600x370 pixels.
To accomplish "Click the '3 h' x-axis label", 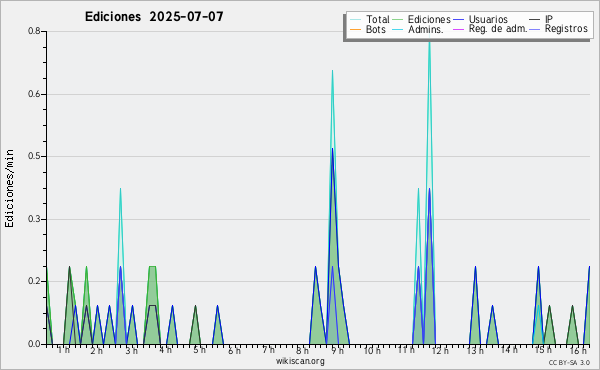I will point(132,351).
